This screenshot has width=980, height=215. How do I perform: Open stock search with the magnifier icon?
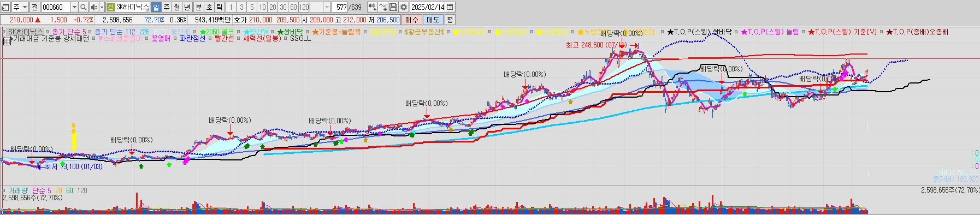83,7
